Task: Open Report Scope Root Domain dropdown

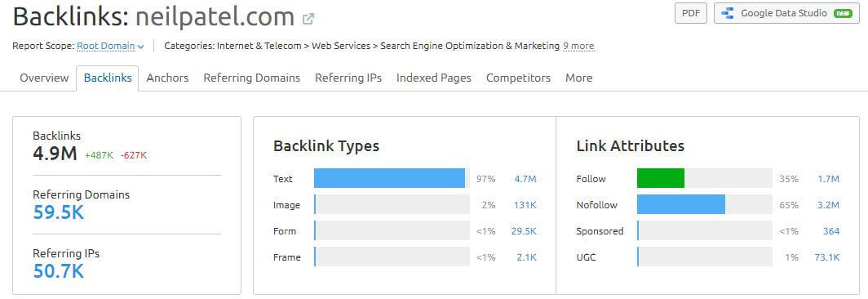Action: click(110, 46)
